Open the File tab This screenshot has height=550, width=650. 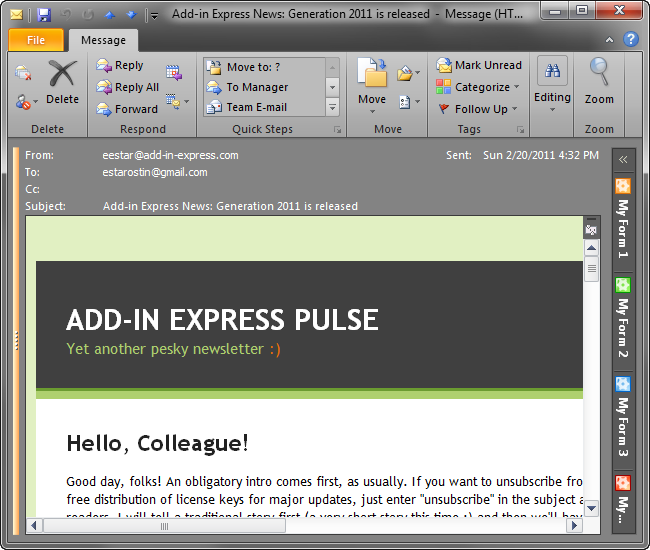(x=36, y=40)
